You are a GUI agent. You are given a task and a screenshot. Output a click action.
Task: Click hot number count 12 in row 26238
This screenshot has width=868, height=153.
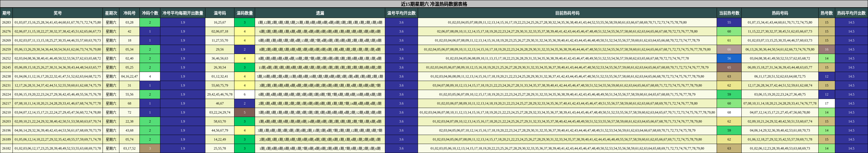[x=826, y=77]
